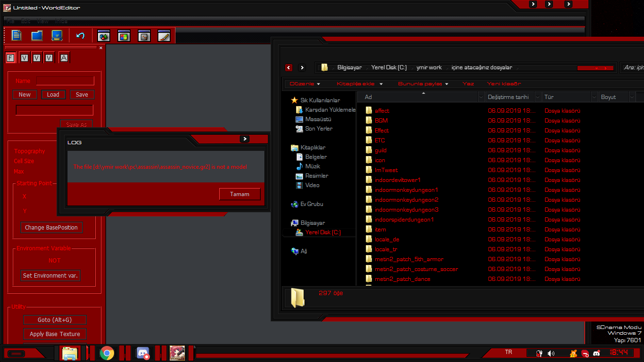The image size is (644, 362).
Task: Open the address bar history dropdown arrow
Action: (x=595, y=68)
